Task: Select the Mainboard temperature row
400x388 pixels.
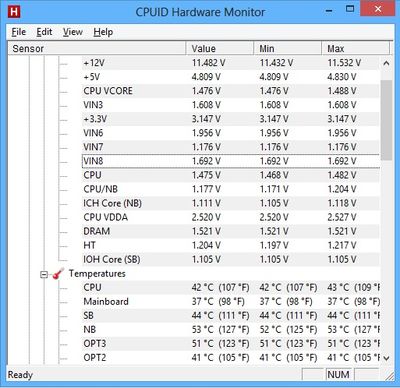Action: [231, 302]
